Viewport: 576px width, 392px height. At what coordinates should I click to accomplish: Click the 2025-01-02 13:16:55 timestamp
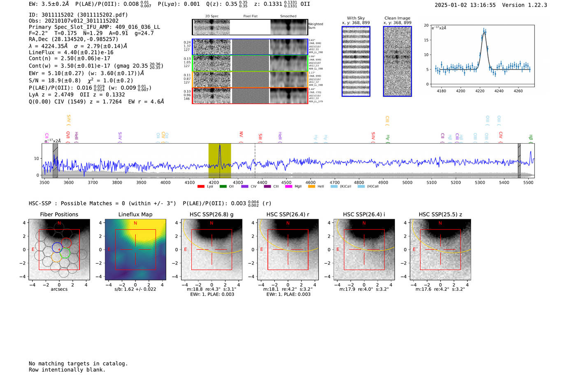pos(465,5)
